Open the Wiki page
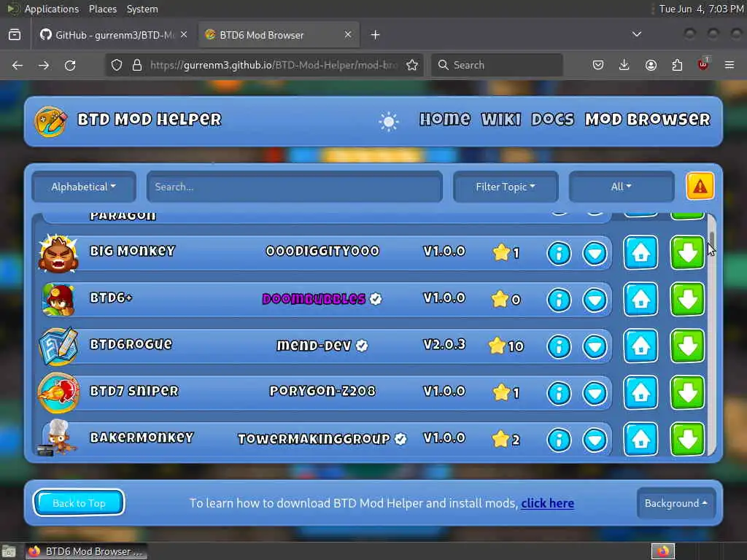This screenshot has height=560, width=747. coord(501,119)
